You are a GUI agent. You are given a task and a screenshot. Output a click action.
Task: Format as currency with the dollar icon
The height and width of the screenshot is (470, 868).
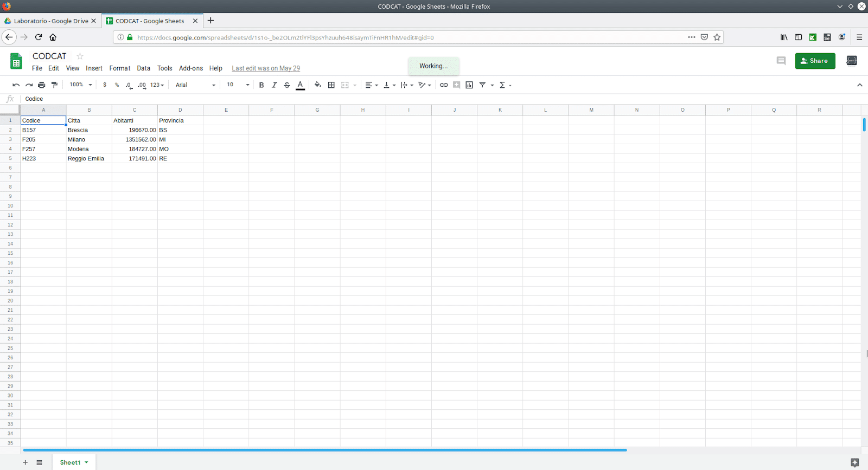(105, 85)
